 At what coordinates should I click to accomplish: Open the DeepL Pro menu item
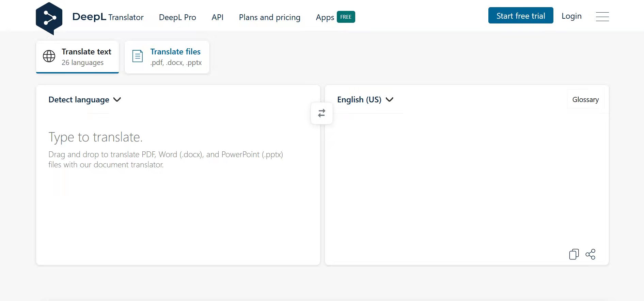[177, 17]
